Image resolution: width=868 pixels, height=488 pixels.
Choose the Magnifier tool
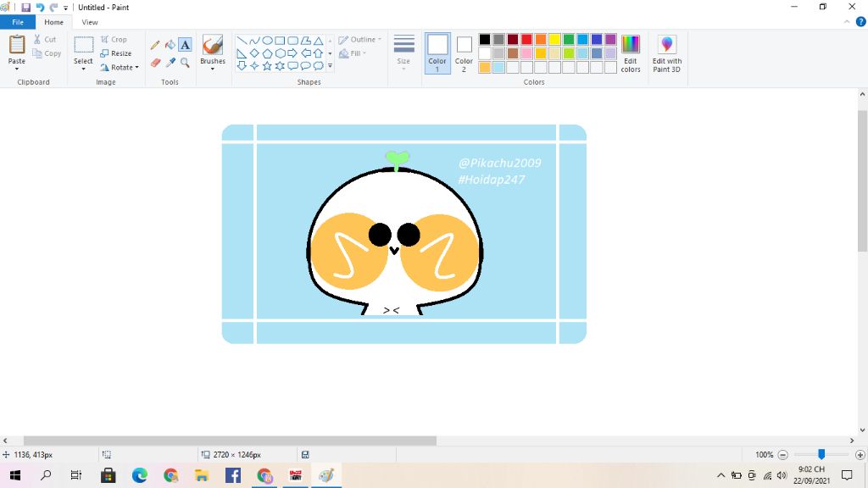click(x=185, y=63)
